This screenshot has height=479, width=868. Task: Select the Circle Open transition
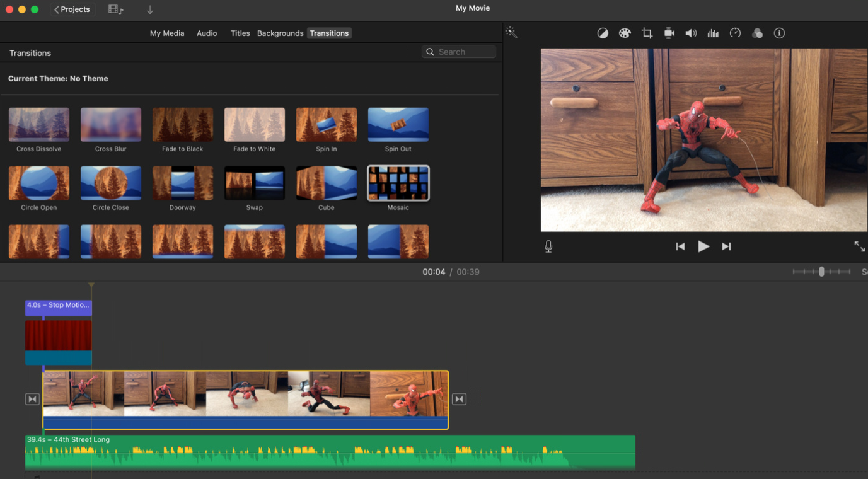click(x=39, y=183)
